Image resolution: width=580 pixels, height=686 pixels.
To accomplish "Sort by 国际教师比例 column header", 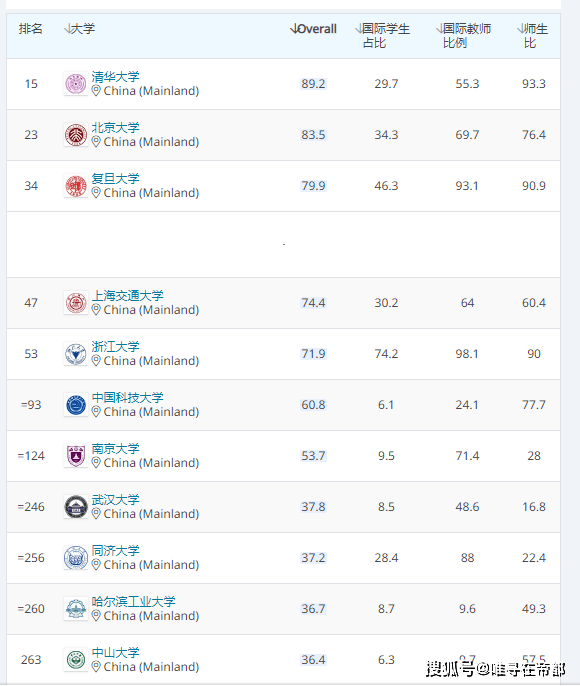I will (463, 36).
